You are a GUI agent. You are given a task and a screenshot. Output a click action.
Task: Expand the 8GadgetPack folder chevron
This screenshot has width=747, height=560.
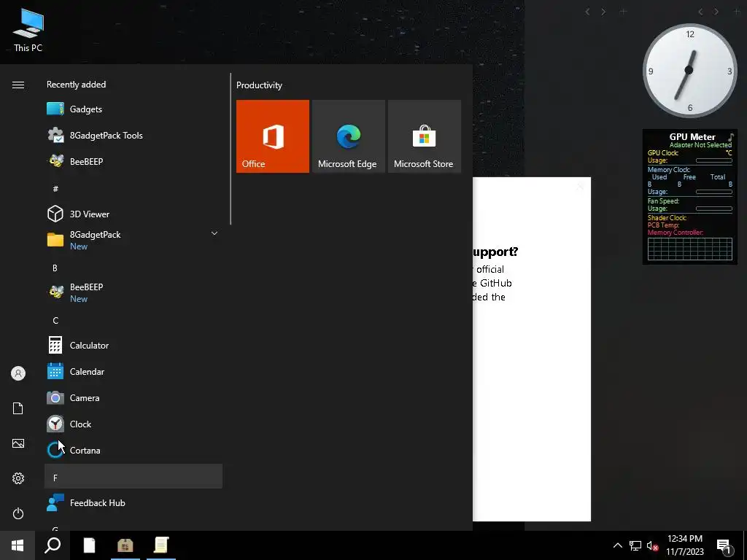pyautogui.click(x=214, y=233)
